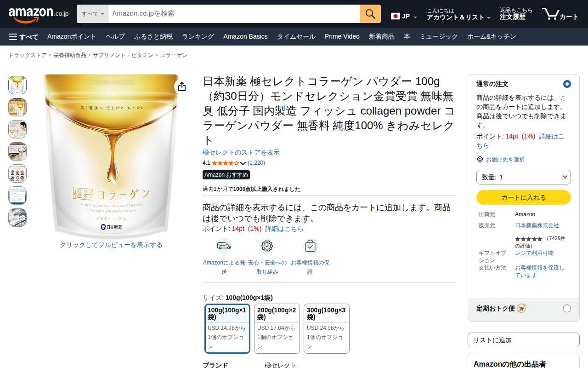Open the 数量 quantity dropdown
The height and width of the screenshot is (368, 588).
524,177
